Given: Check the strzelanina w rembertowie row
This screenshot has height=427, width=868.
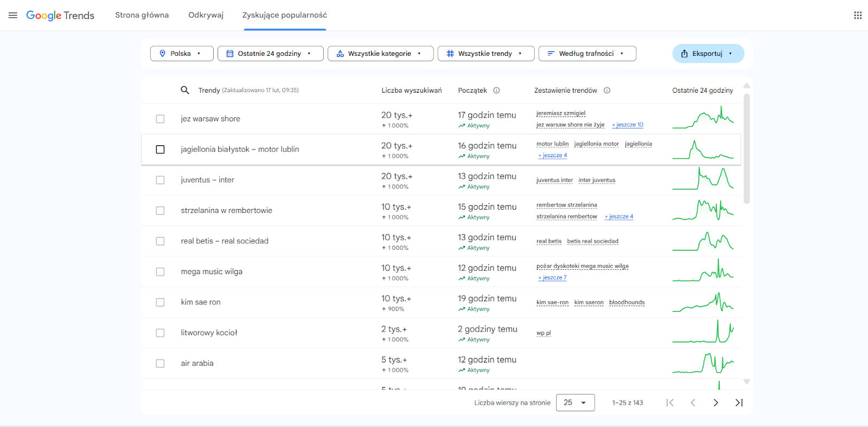Looking at the screenshot, I should (160, 210).
